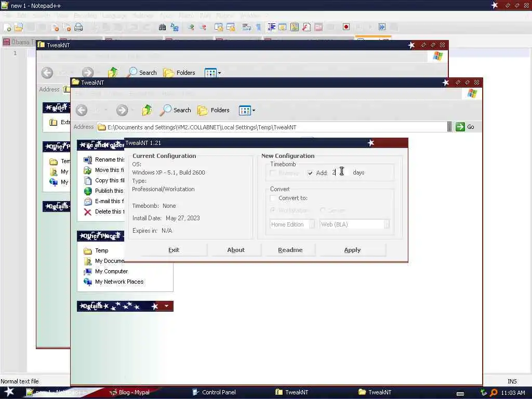Open Find with the binoculars icon
Image resolution: width=532 pixels, height=399 pixels.
(162, 27)
